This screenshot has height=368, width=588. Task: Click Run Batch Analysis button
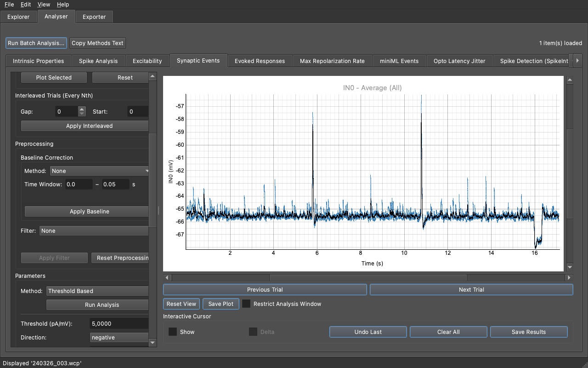pyautogui.click(x=36, y=43)
